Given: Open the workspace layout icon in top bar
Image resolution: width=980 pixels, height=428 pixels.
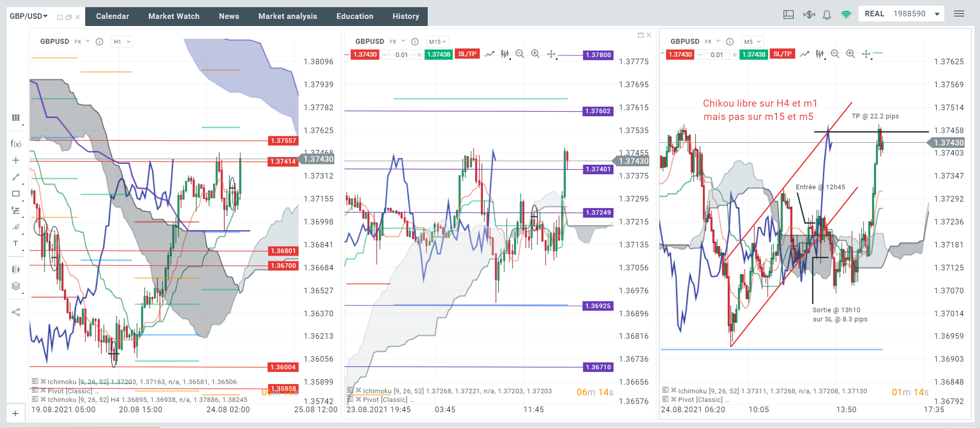Looking at the screenshot, I should click(x=789, y=14).
